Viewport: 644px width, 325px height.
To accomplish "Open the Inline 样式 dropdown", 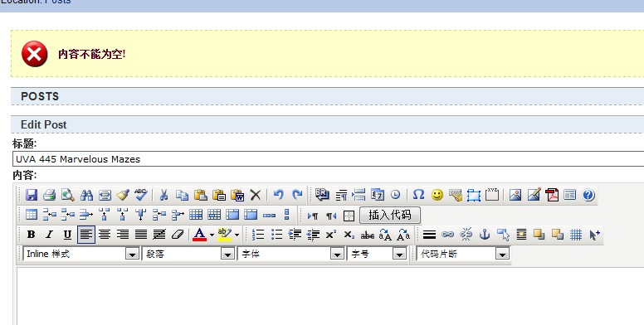I will (x=81, y=254).
